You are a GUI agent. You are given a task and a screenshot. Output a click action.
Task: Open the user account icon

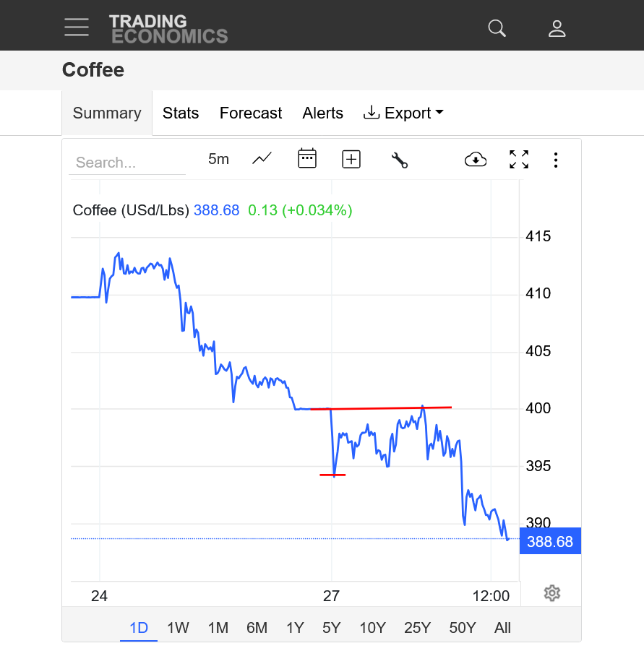tap(557, 28)
